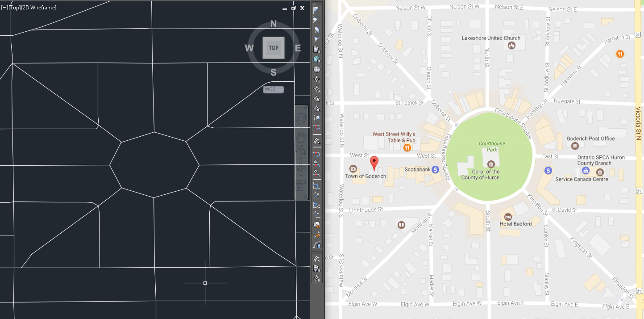Select the Station Offset icon
644x319 pixels.
[x=317, y=128]
